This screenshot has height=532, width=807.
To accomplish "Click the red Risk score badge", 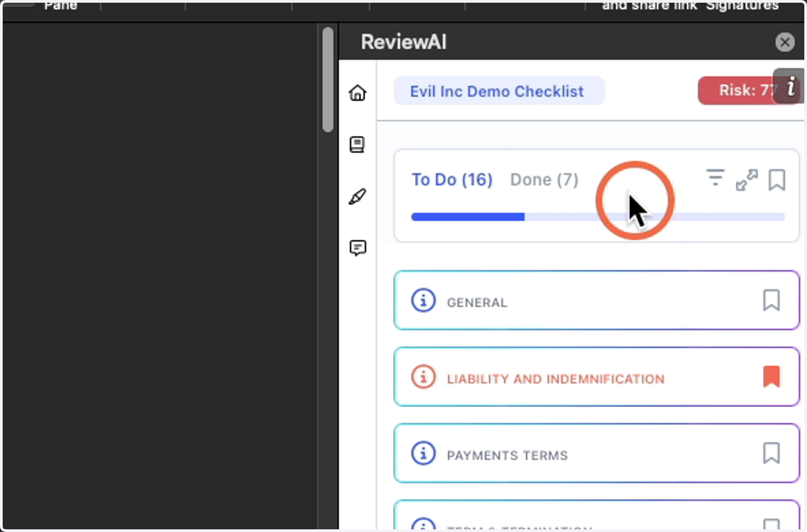I will tap(740, 91).
